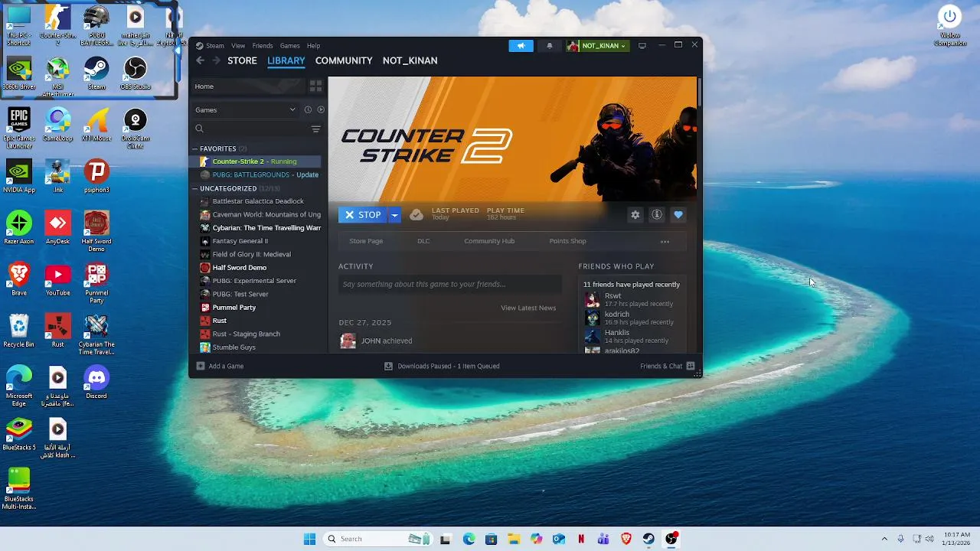Open more links via ellipsis icon
Image resolution: width=980 pixels, height=551 pixels.
pos(665,241)
